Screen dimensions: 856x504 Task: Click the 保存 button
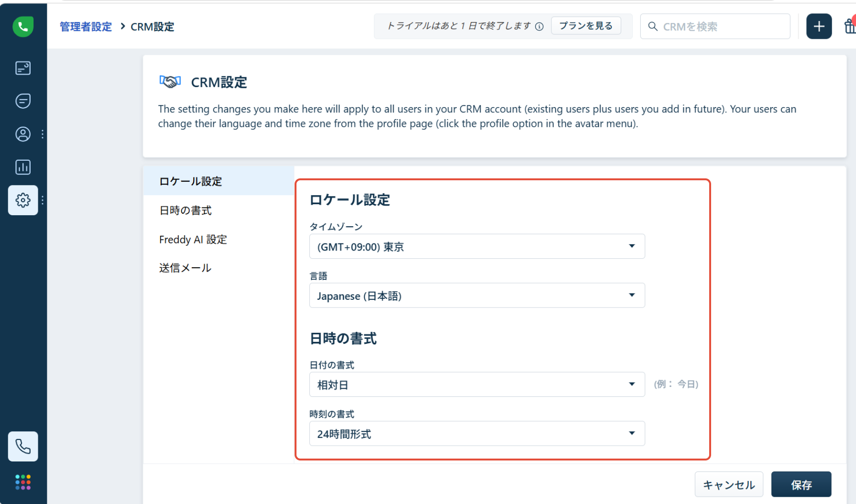(801, 484)
